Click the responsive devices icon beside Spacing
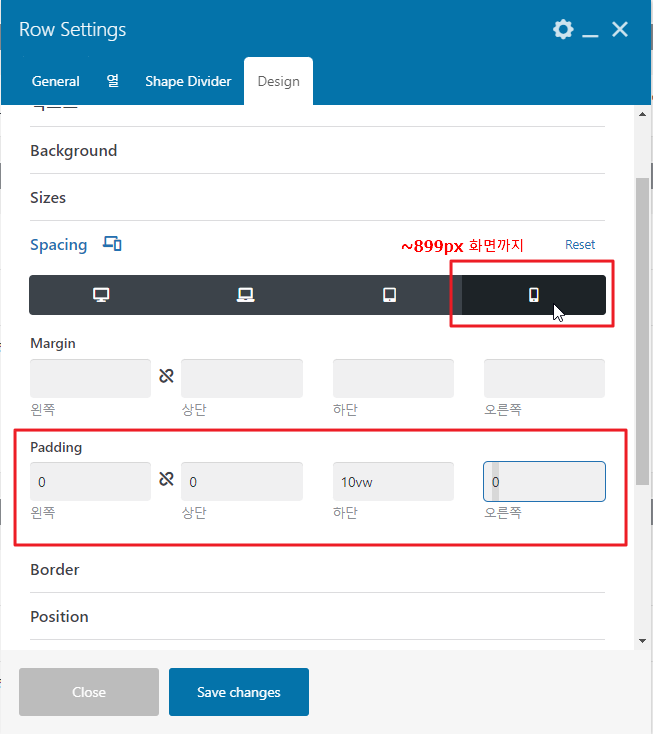The height and width of the screenshot is (734, 653). coord(112,244)
